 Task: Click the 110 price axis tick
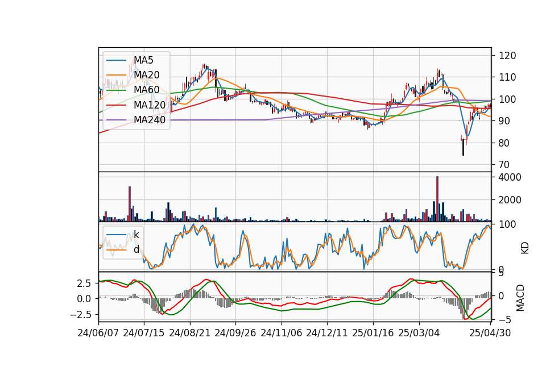click(507, 77)
